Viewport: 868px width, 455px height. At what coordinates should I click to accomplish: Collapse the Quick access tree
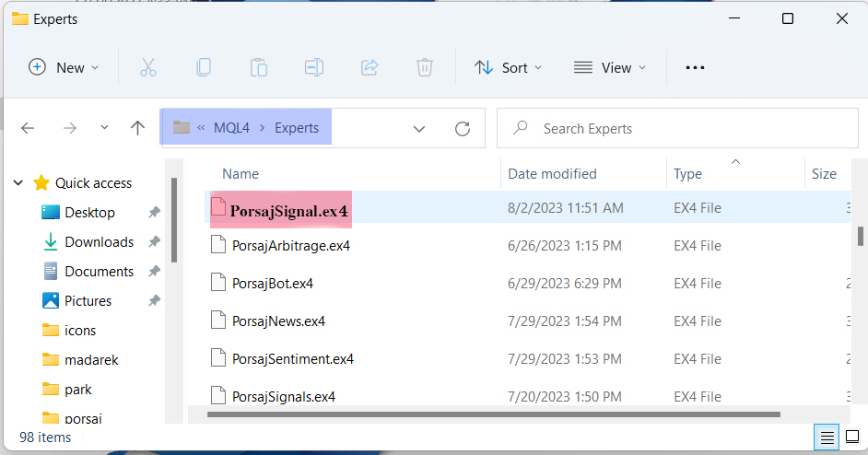tap(18, 182)
